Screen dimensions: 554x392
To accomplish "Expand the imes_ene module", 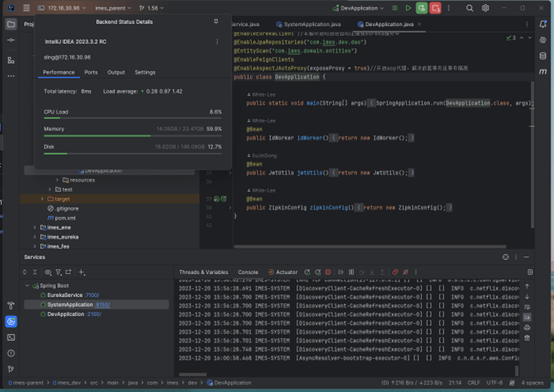I will [x=35, y=227].
